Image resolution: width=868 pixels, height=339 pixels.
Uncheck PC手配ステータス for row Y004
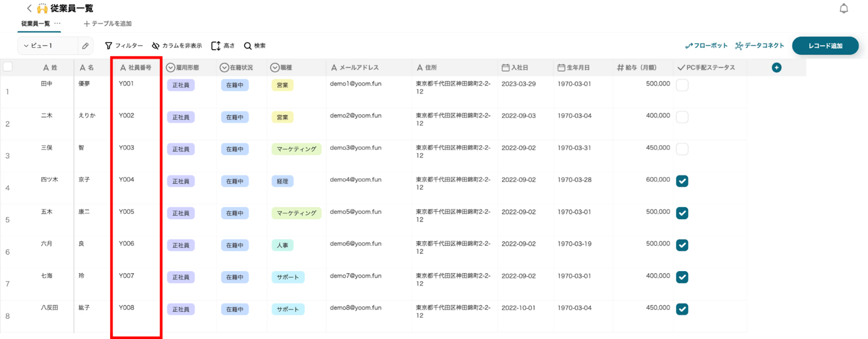682,181
